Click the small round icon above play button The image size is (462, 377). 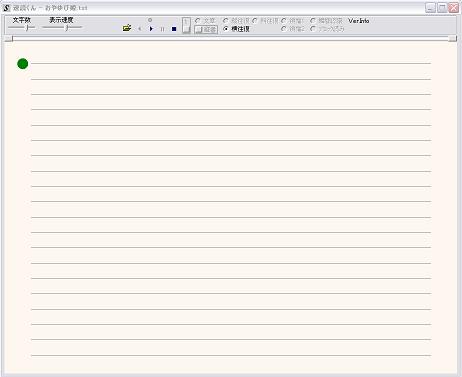click(x=150, y=20)
